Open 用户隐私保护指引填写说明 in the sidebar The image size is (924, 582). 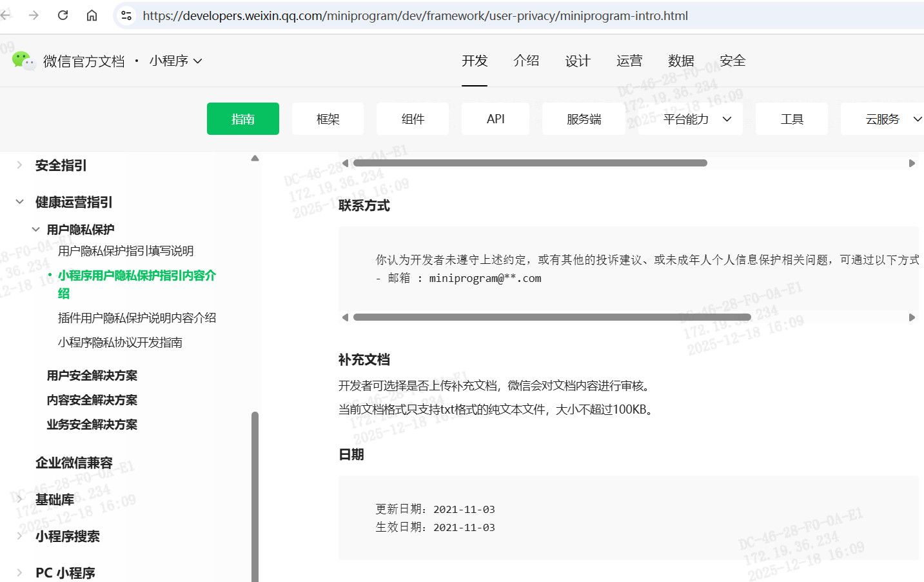coord(126,251)
